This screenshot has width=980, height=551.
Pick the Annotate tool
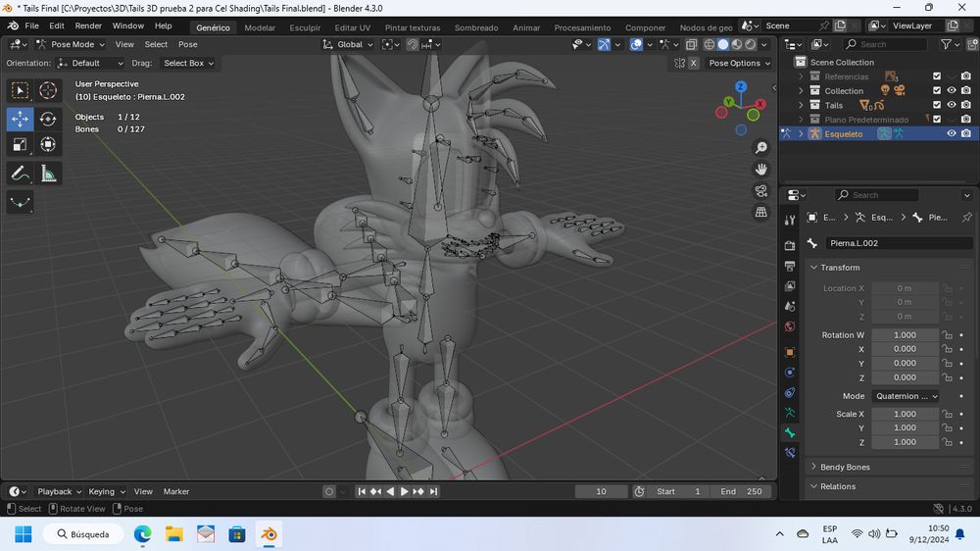pos(20,174)
